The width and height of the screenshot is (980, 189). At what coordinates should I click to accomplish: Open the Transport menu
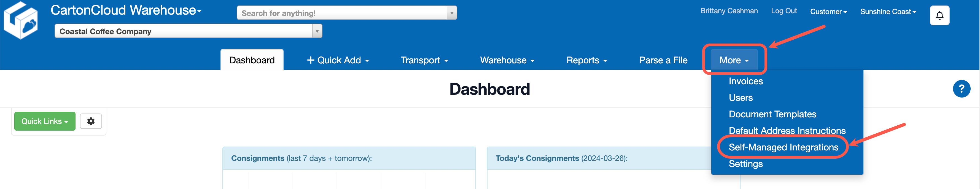(425, 60)
